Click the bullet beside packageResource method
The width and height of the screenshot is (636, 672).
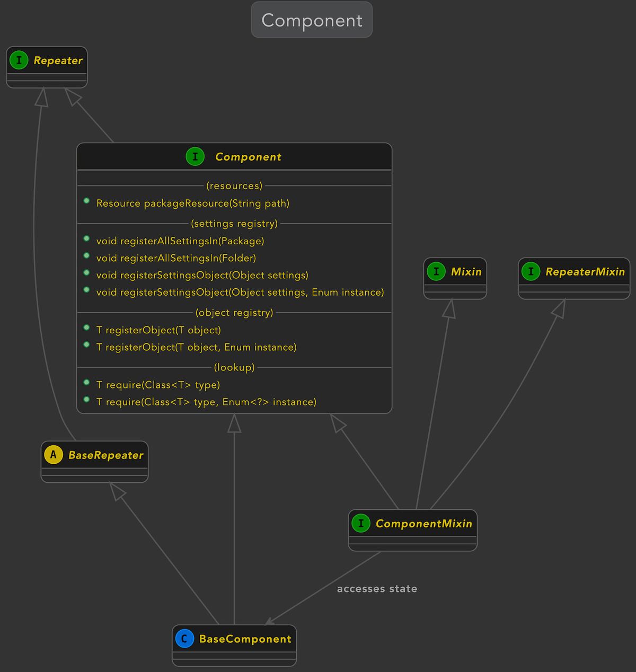coord(86,201)
